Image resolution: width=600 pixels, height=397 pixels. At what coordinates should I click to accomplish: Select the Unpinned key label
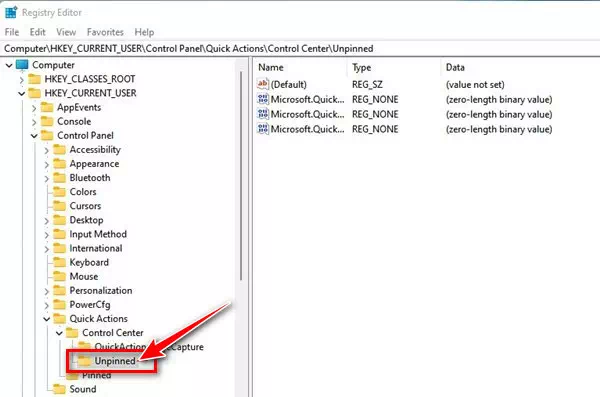[x=115, y=361]
